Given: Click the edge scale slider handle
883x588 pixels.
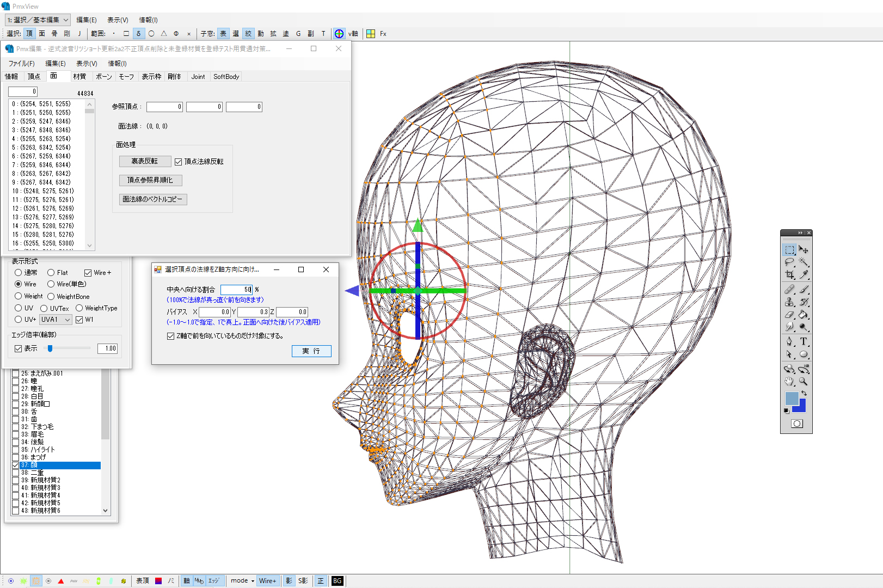Looking at the screenshot, I should [50, 348].
